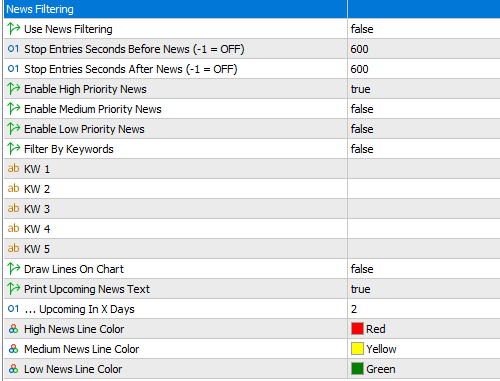This screenshot has height=381, width=500.
Task: Select the '... Upcoming In X Days' label
Action: [x=79, y=309]
